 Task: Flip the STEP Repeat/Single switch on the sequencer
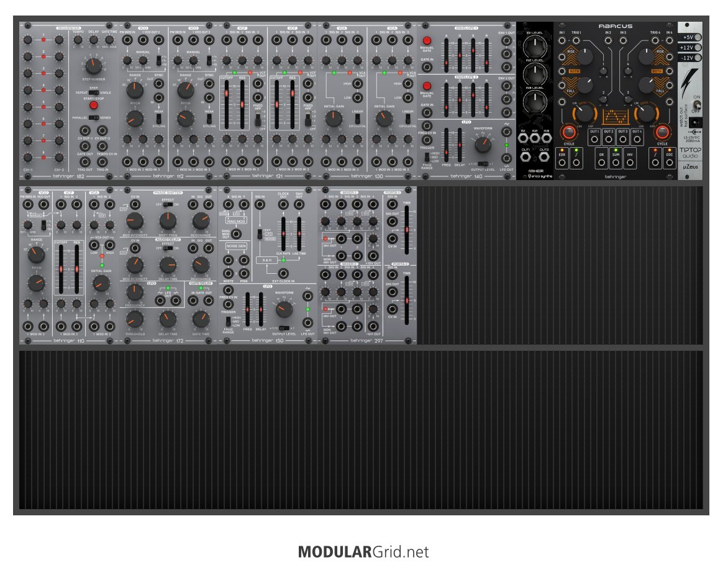93,93
